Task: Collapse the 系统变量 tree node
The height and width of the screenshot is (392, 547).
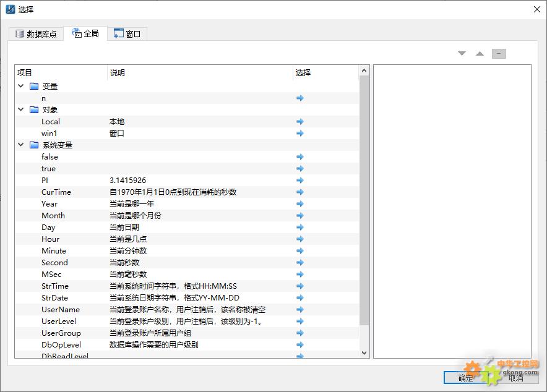Action: (x=21, y=145)
